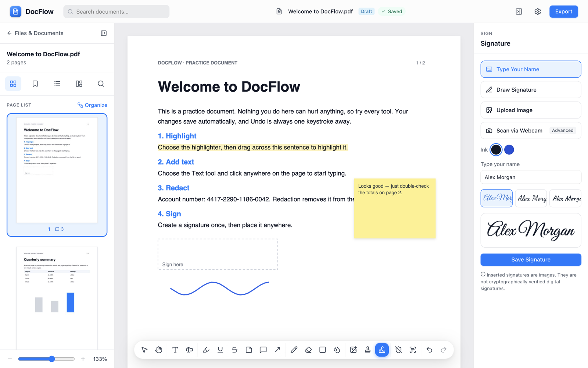Image resolution: width=588 pixels, height=368 pixels.
Task: Go back to Files & Documents
Action: 35,33
